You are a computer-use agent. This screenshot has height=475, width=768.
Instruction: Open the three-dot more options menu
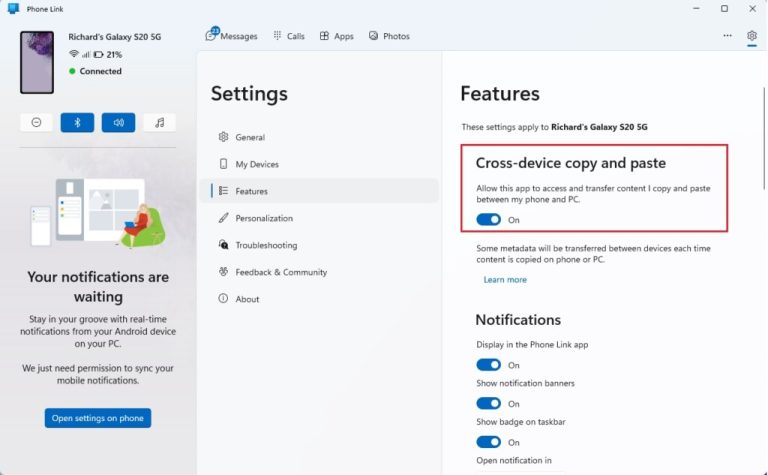coord(727,36)
